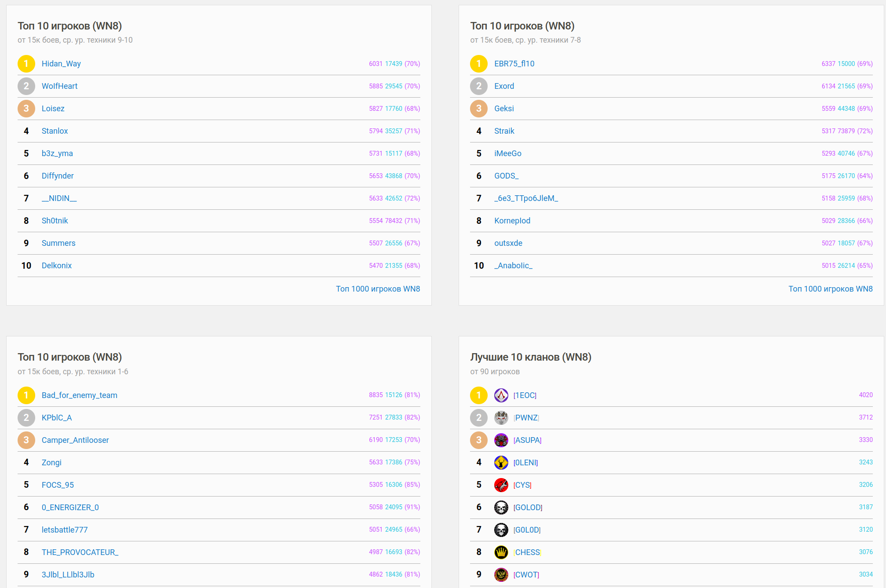Open Top 1000 WN8 link for tiers 9-10

378,289
